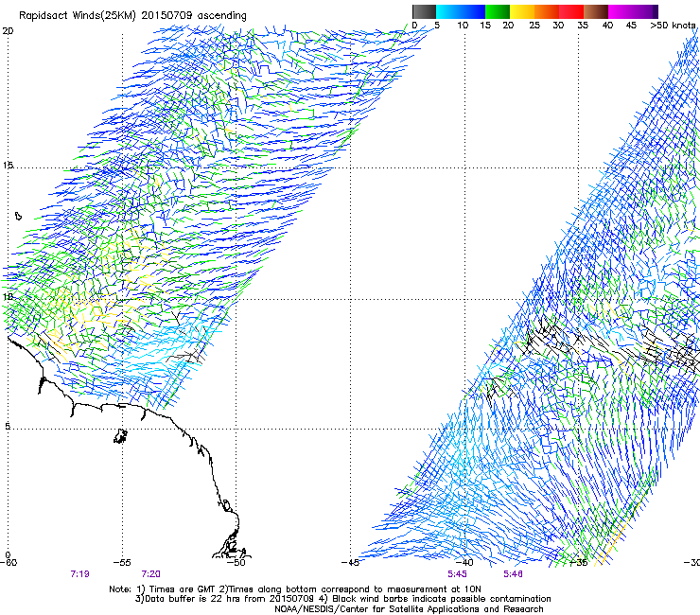This screenshot has width=700, height=615.
Task: Click the longitude label '-60'
Action: (x=9, y=562)
